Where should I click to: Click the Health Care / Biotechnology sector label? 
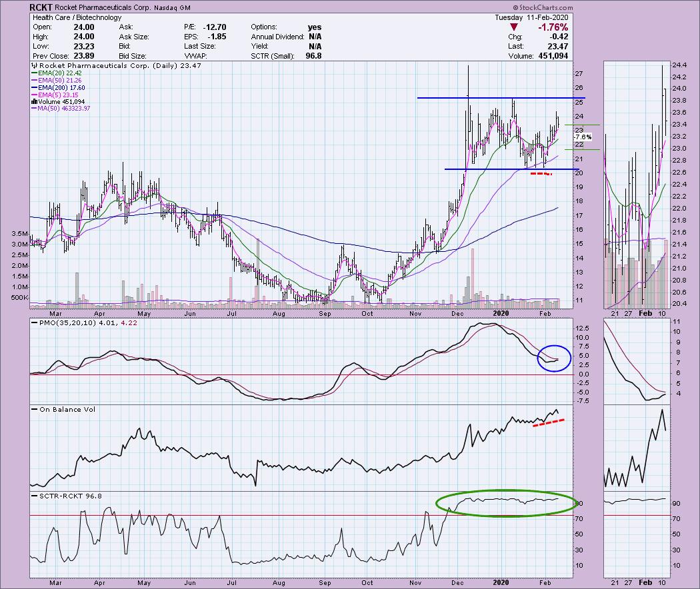pyautogui.click(x=77, y=17)
